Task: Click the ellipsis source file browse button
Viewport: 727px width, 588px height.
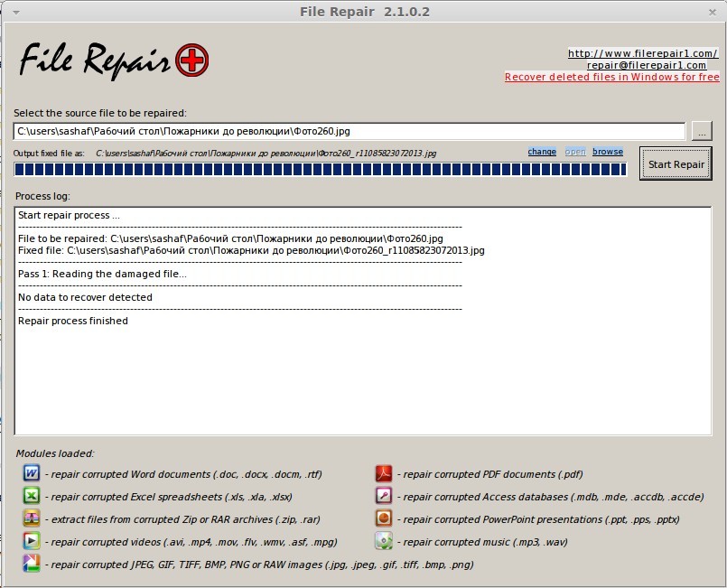Action: 702,131
